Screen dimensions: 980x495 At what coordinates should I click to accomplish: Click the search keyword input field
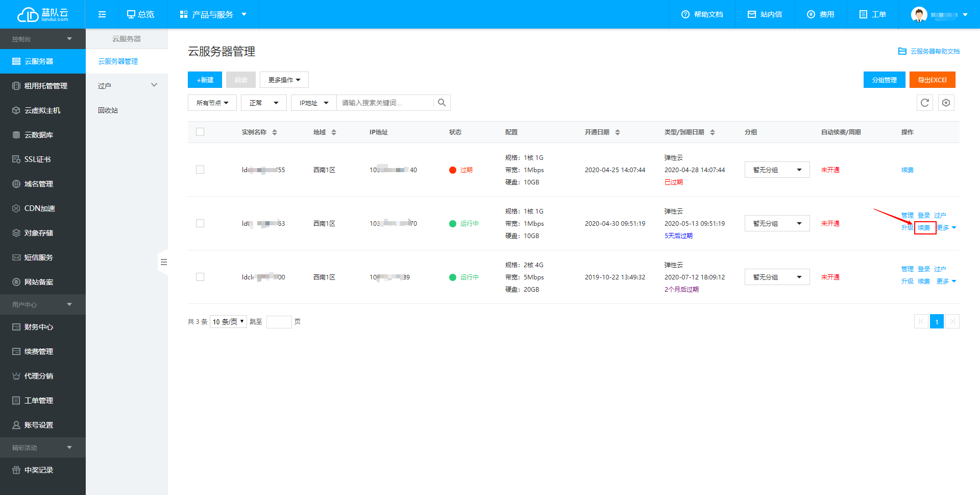click(x=385, y=103)
